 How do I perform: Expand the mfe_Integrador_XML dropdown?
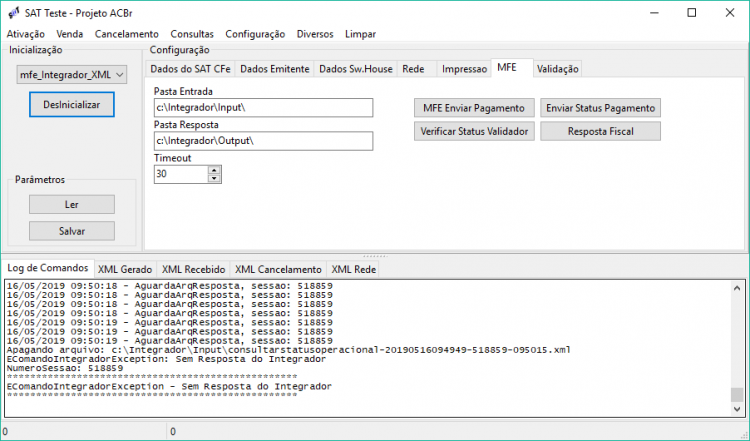point(120,75)
